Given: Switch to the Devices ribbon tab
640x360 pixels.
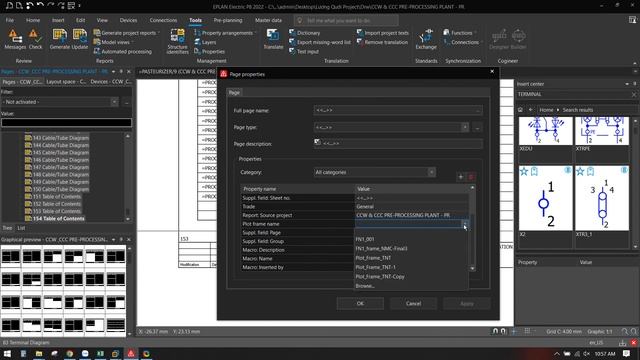Looking at the screenshot, I should point(128,20).
